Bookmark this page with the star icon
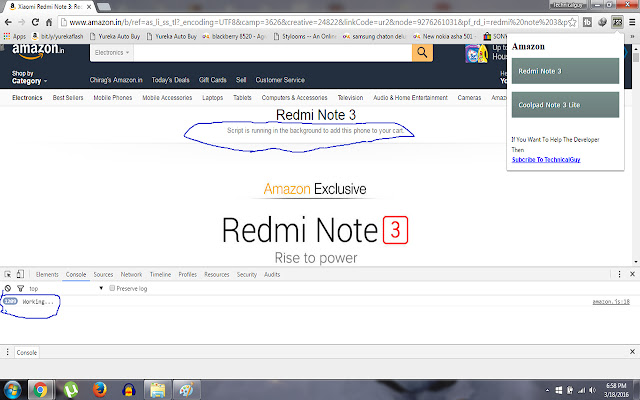The width and height of the screenshot is (640, 400). tap(572, 22)
